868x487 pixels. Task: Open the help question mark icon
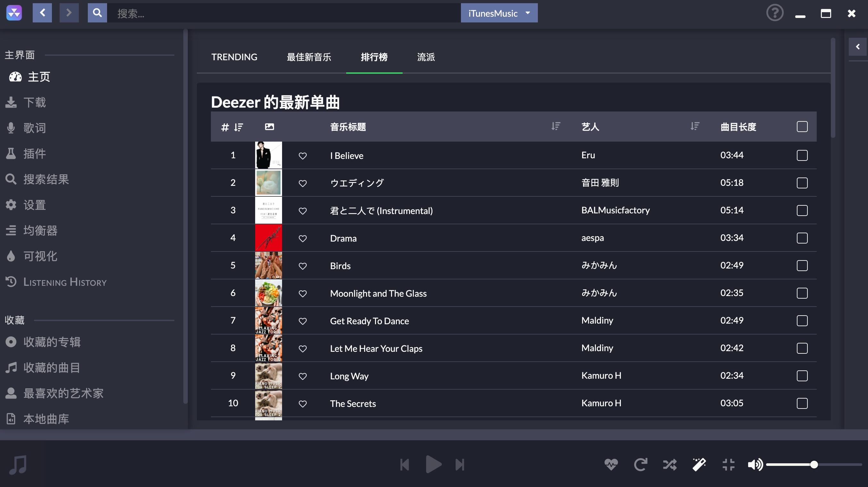[x=775, y=13]
